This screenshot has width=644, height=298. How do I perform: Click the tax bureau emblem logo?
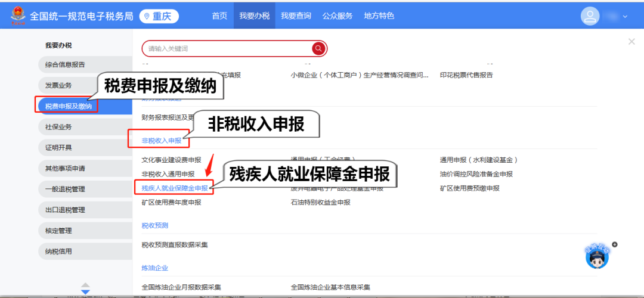point(17,16)
